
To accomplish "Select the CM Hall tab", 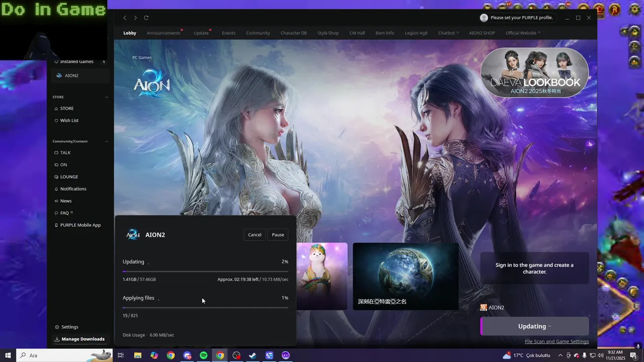I will coord(357,33).
